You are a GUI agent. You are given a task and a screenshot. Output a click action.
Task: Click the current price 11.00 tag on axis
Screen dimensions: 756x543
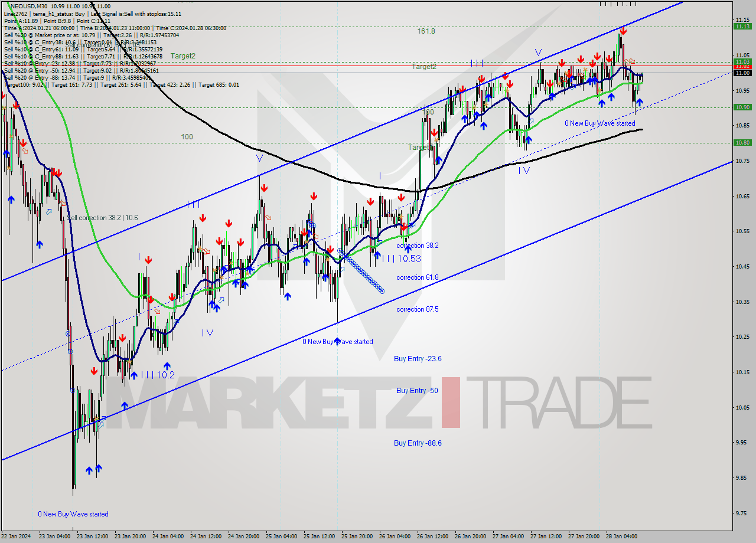tap(742, 73)
